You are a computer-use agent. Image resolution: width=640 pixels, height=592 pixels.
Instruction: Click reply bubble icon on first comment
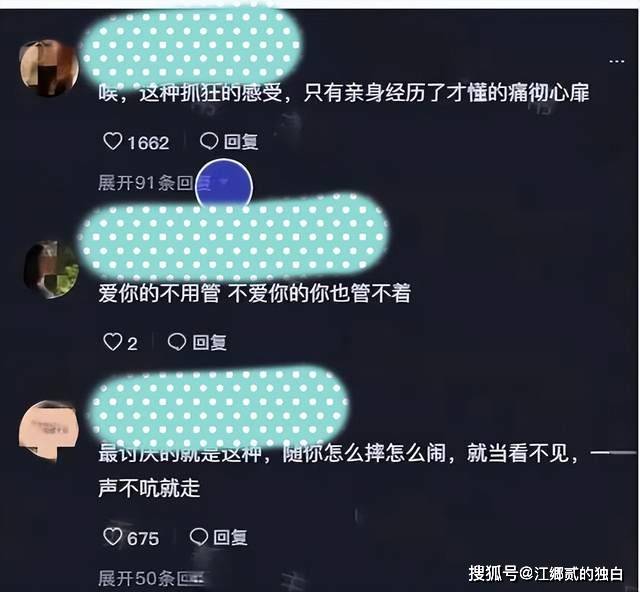(x=209, y=142)
